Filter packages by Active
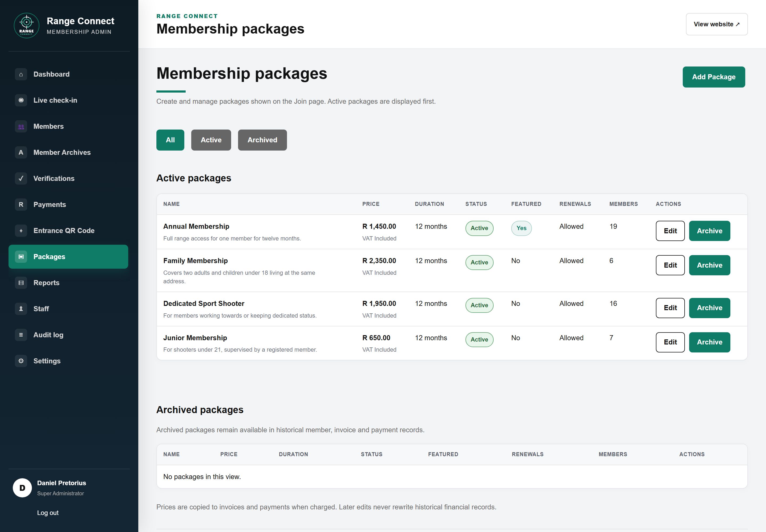Viewport: 766px width, 532px height. 211,140
